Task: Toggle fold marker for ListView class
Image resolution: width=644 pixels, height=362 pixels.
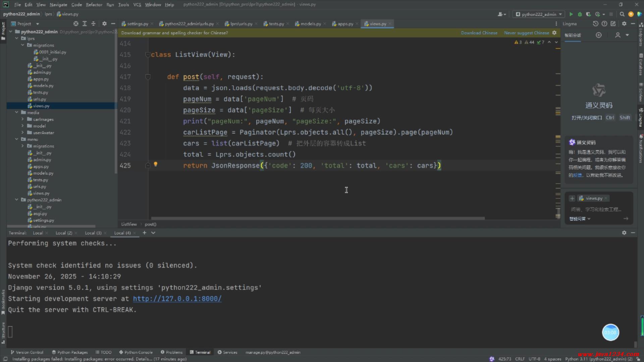Action: (147, 55)
